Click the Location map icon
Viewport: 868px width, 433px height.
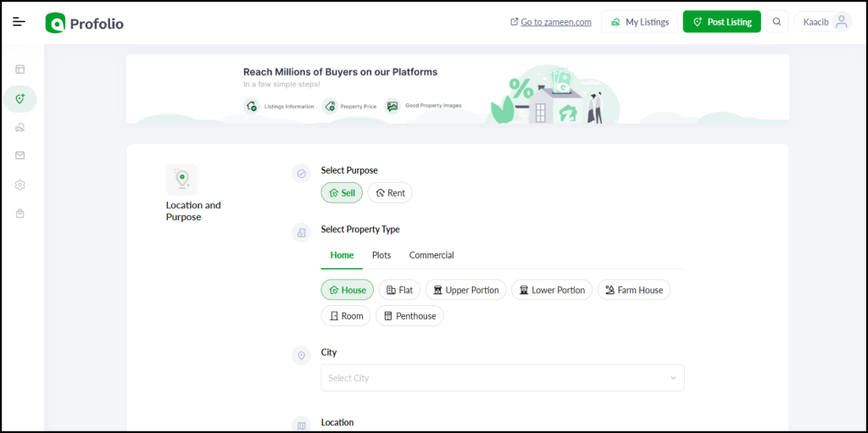pyautogui.click(x=301, y=425)
